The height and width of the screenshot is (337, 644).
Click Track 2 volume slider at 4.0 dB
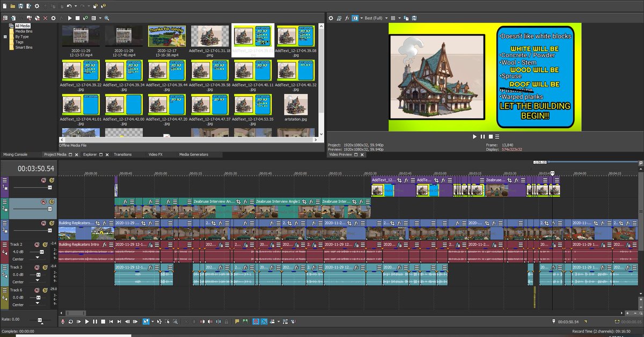click(x=41, y=252)
